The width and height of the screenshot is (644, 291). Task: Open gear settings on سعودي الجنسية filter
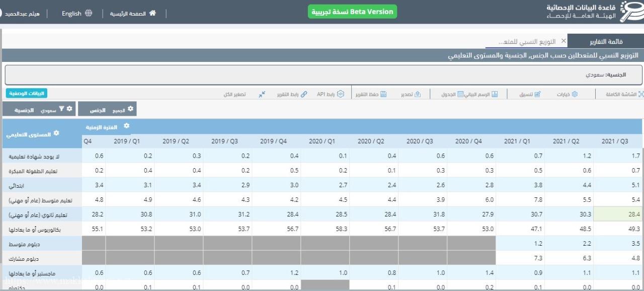point(70,109)
